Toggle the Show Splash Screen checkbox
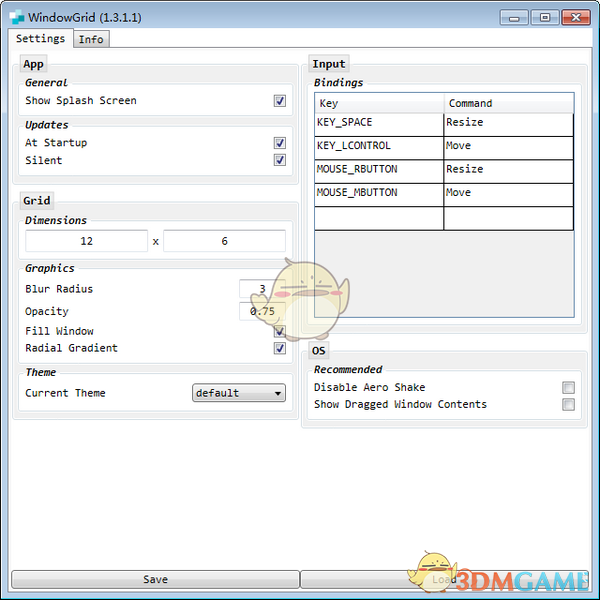 (x=280, y=101)
